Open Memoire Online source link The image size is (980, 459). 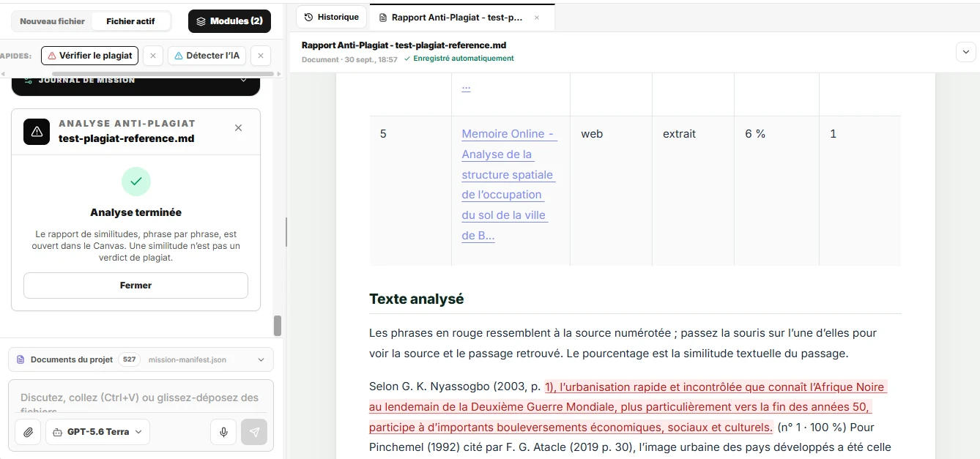(x=508, y=184)
